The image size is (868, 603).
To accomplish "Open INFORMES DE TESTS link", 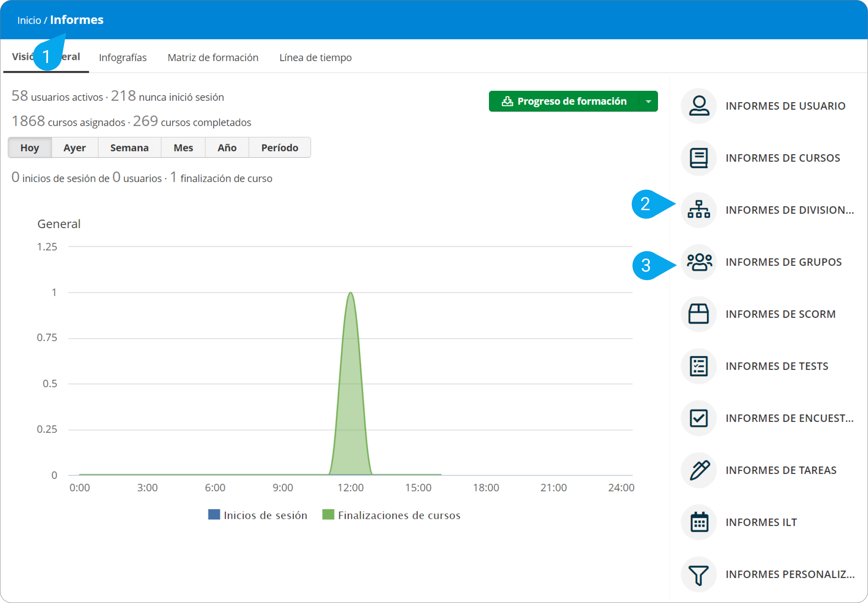I will click(x=777, y=366).
